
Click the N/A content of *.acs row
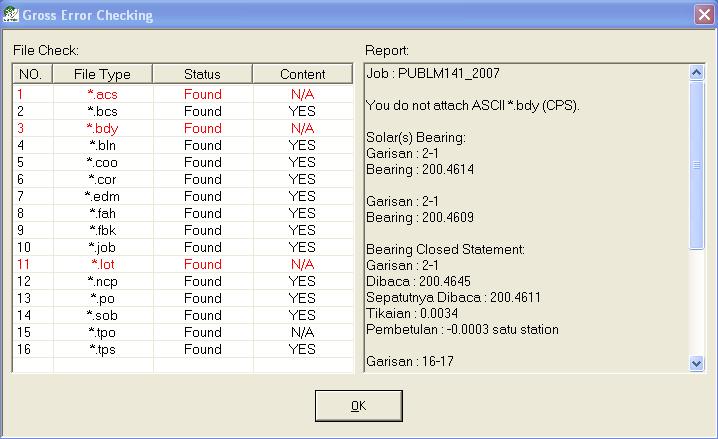coord(302,94)
